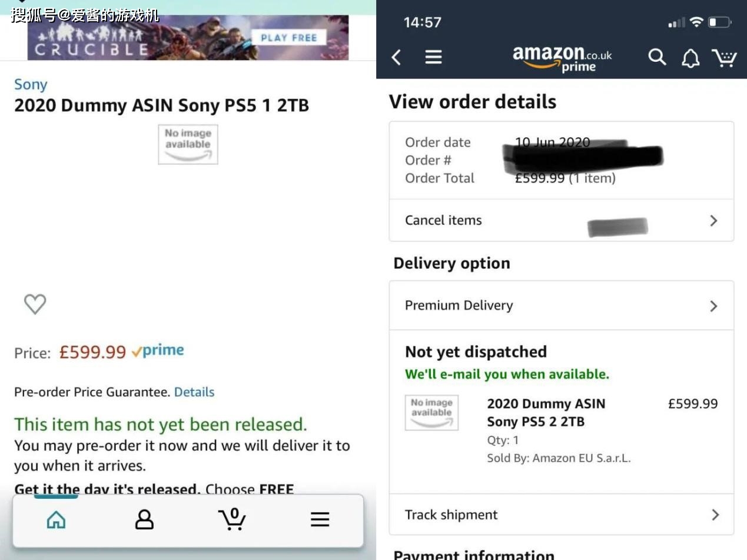Tap the search magnifier icon
This screenshot has height=560, width=747.
point(657,57)
